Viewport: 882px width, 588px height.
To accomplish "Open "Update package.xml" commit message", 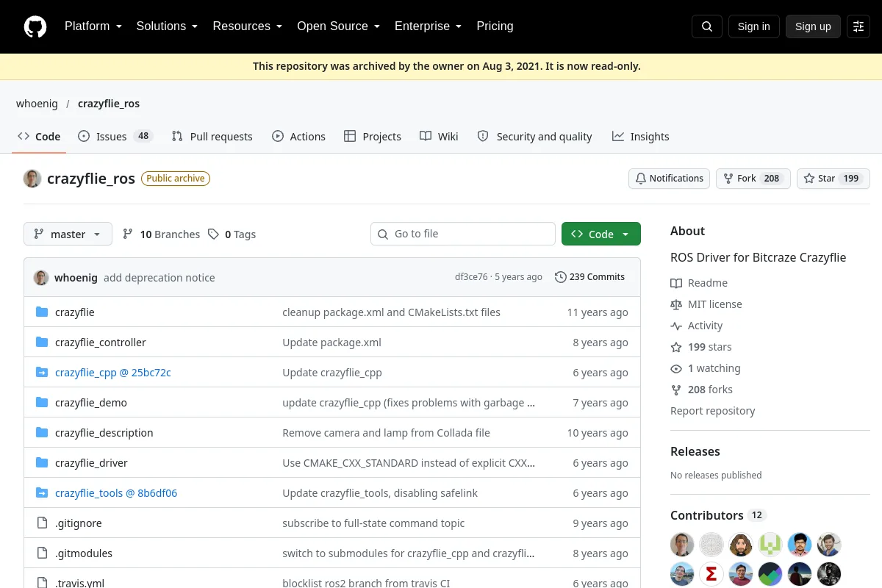I will click(331, 343).
